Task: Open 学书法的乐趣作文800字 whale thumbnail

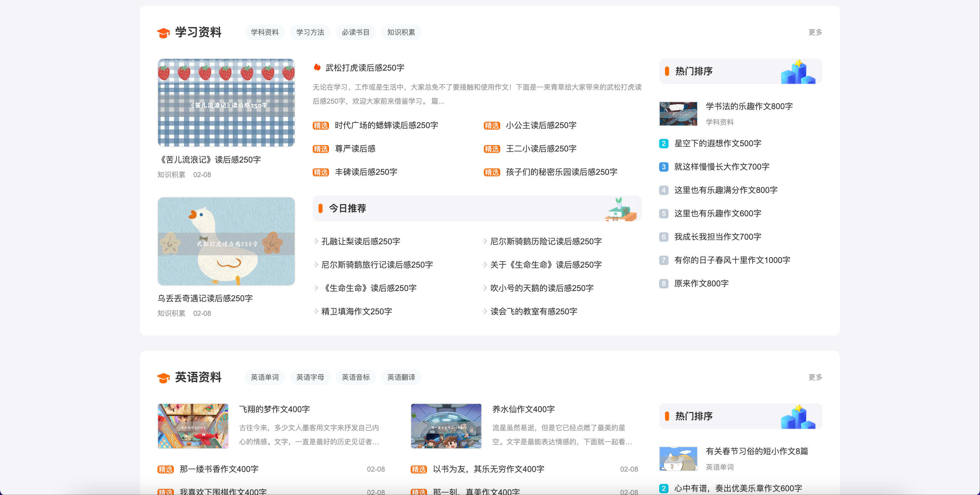Action: click(x=678, y=114)
